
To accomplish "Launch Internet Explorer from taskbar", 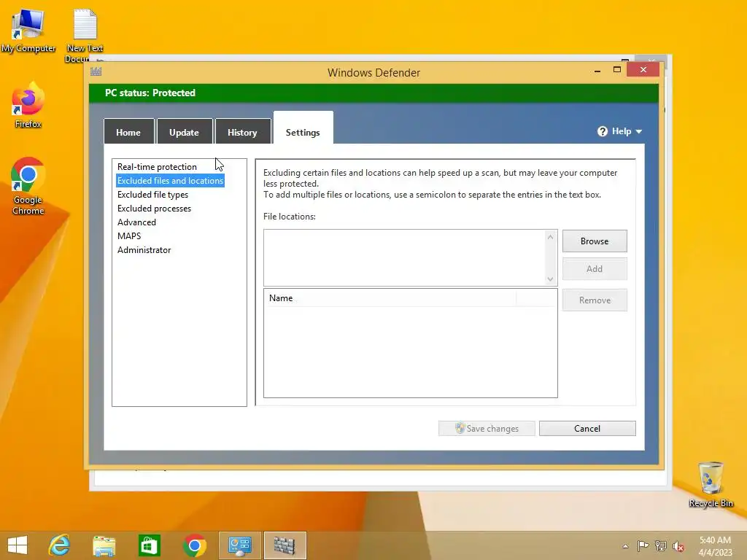I will point(60,545).
